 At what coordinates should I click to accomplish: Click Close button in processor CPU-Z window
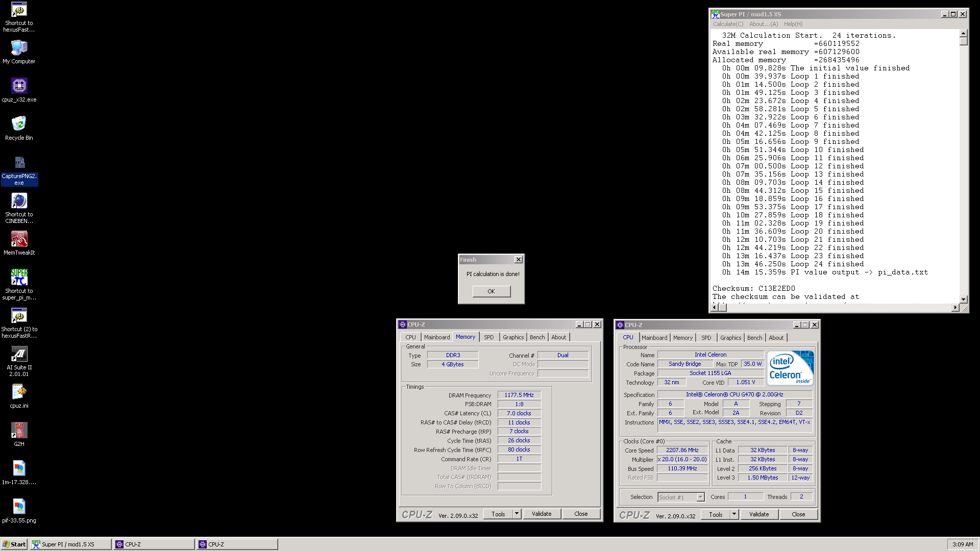tap(798, 514)
